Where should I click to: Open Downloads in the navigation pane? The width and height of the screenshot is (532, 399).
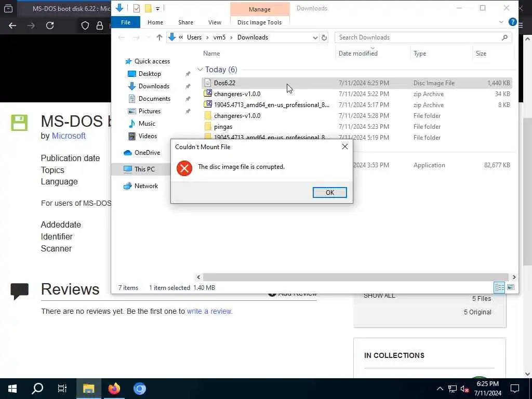click(153, 86)
